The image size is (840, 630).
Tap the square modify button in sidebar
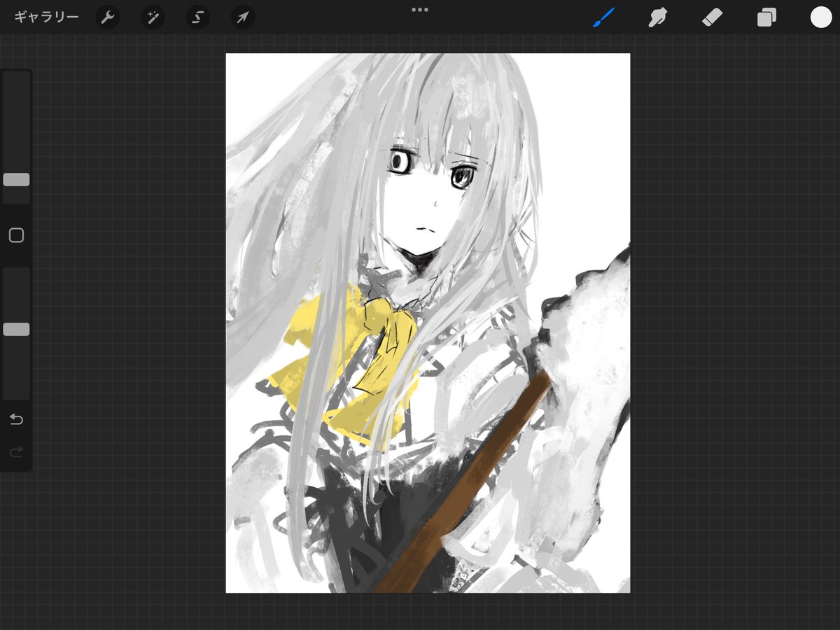[16, 235]
